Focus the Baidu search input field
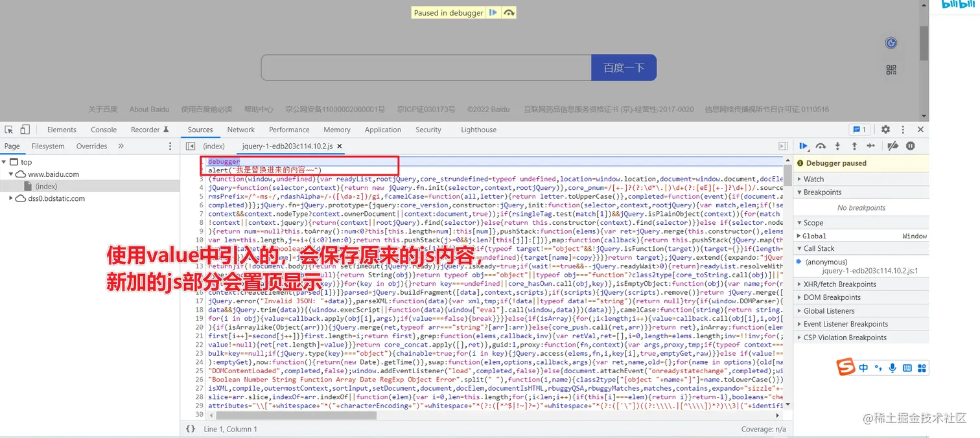The height and width of the screenshot is (438, 980). [x=426, y=67]
